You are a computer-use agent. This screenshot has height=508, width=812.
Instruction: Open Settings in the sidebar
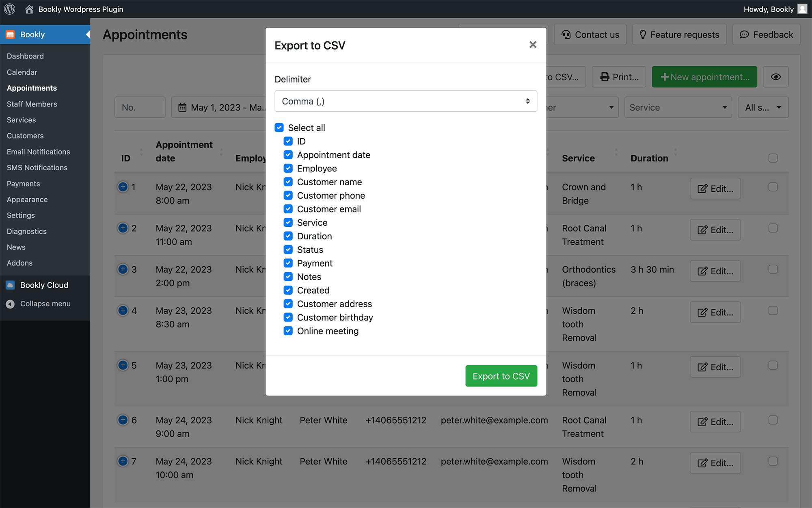(21, 215)
